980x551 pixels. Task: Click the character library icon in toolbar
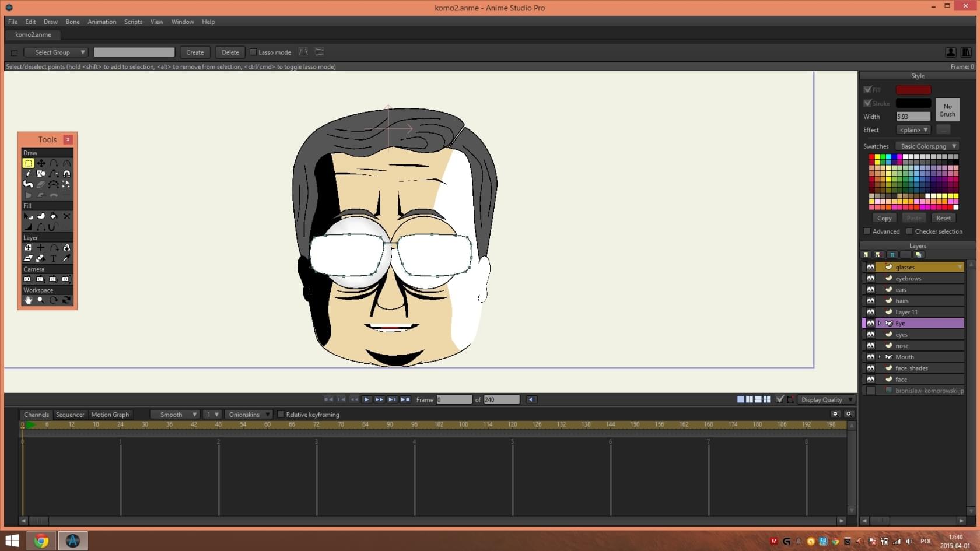pos(950,52)
